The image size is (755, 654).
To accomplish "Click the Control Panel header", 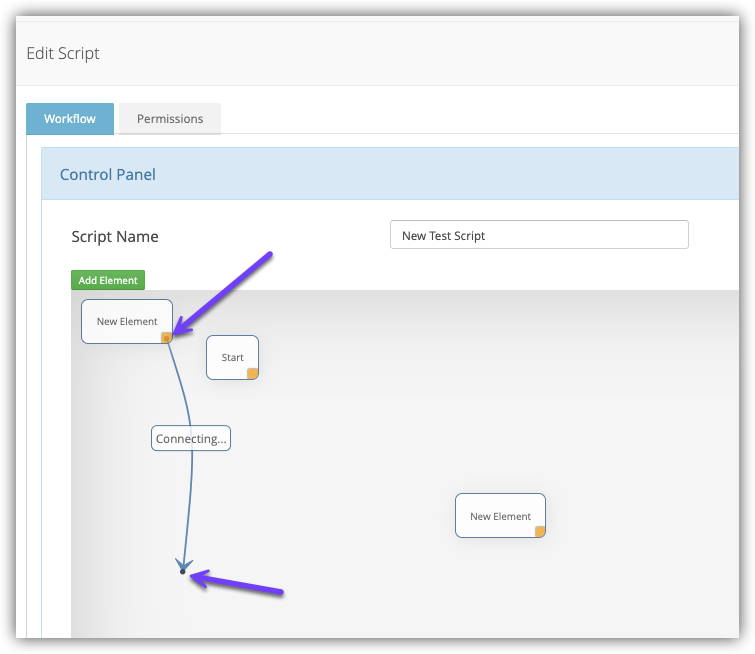I will click(108, 174).
